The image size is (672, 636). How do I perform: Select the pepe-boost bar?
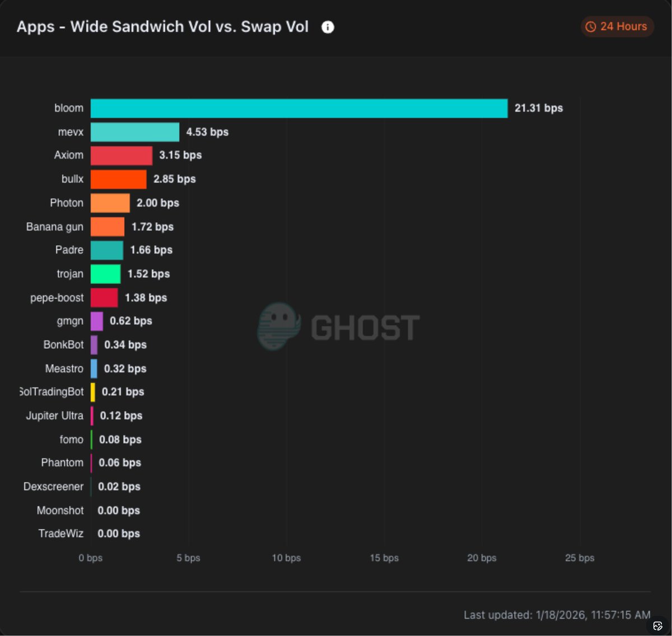point(104,298)
